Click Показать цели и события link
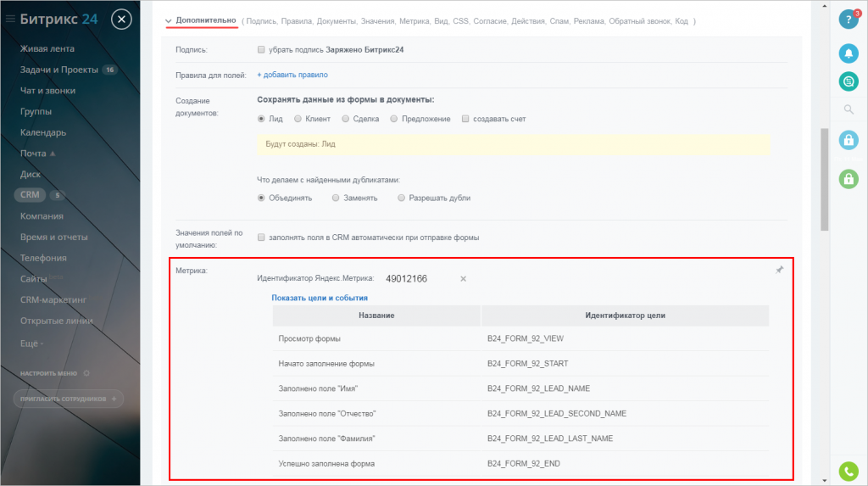The width and height of the screenshot is (868, 486). click(320, 299)
